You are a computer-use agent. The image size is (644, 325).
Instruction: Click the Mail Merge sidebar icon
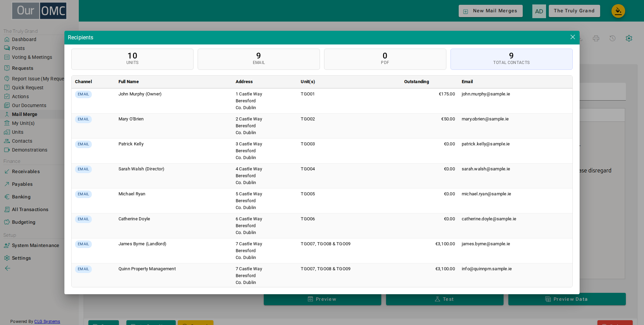tap(7, 114)
